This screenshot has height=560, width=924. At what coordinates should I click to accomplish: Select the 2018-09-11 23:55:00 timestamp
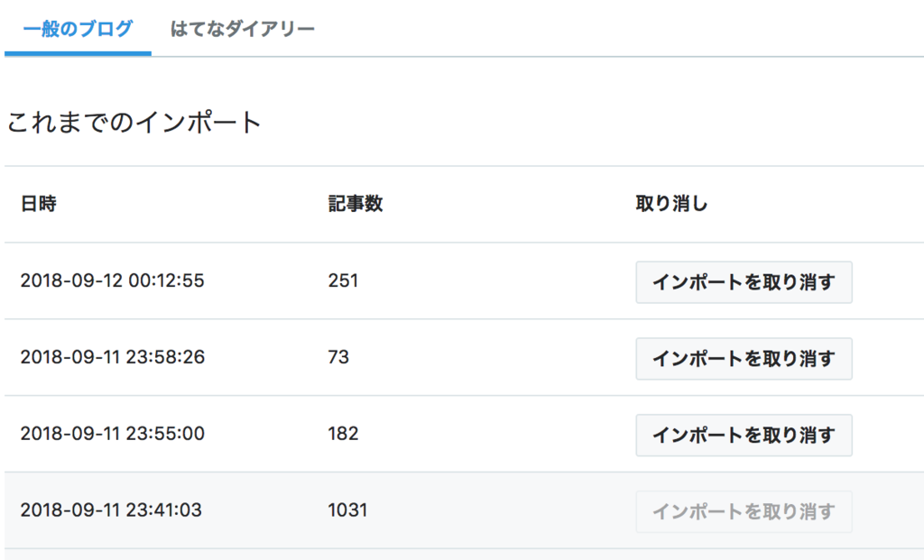point(113,434)
